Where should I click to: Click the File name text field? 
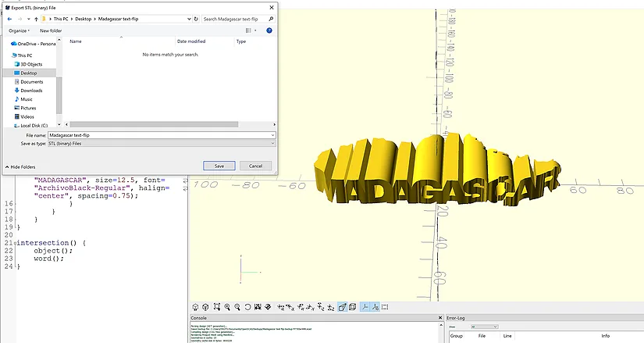pos(158,135)
